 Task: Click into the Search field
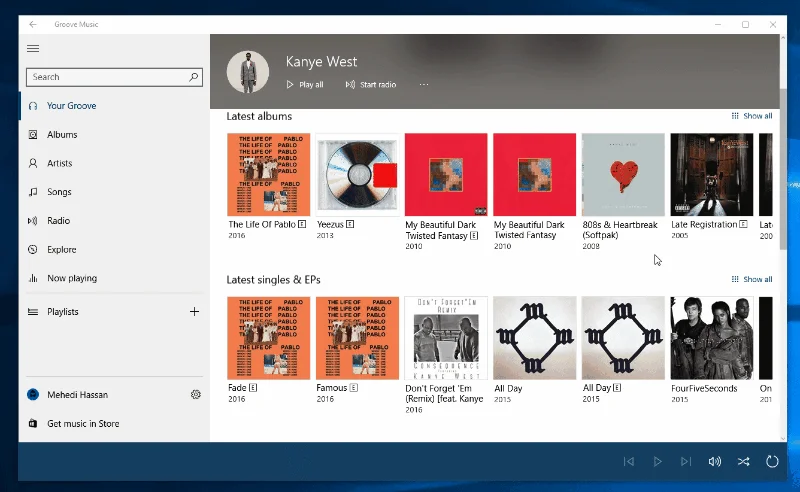click(105, 77)
